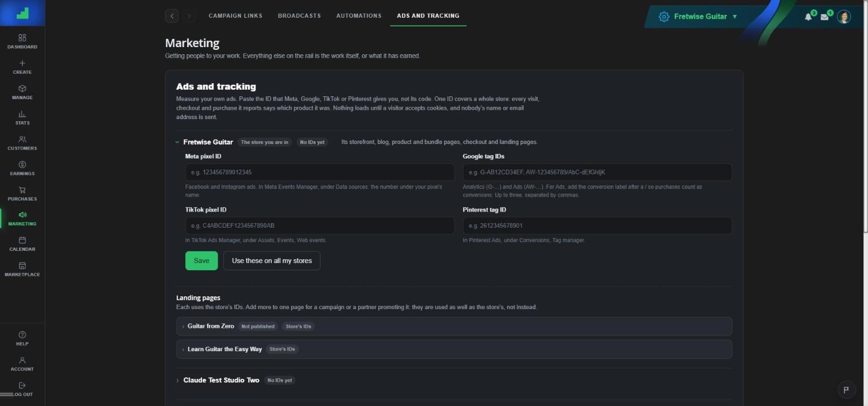Open notifications bell icon
Viewport: 868px width, 406px height.
(x=808, y=17)
